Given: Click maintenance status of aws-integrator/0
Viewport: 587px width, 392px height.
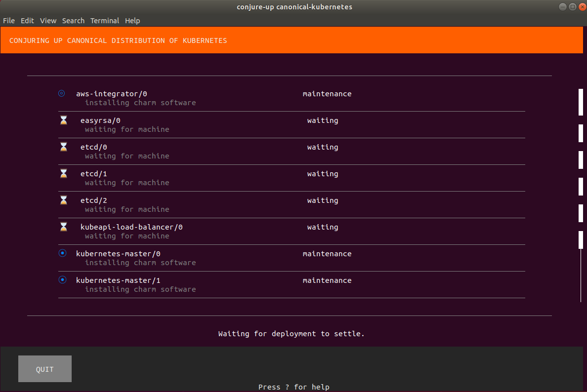Looking at the screenshot, I should click(x=327, y=94).
